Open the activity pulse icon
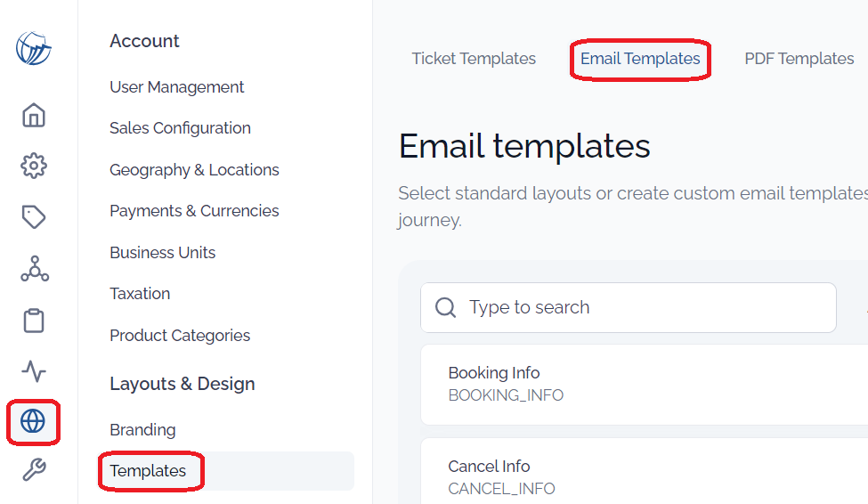Viewport: 868px width, 504px height. [x=34, y=371]
